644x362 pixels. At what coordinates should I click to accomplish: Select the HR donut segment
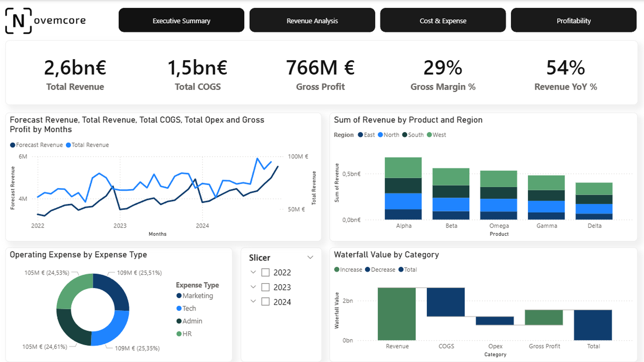click(72, 288)
